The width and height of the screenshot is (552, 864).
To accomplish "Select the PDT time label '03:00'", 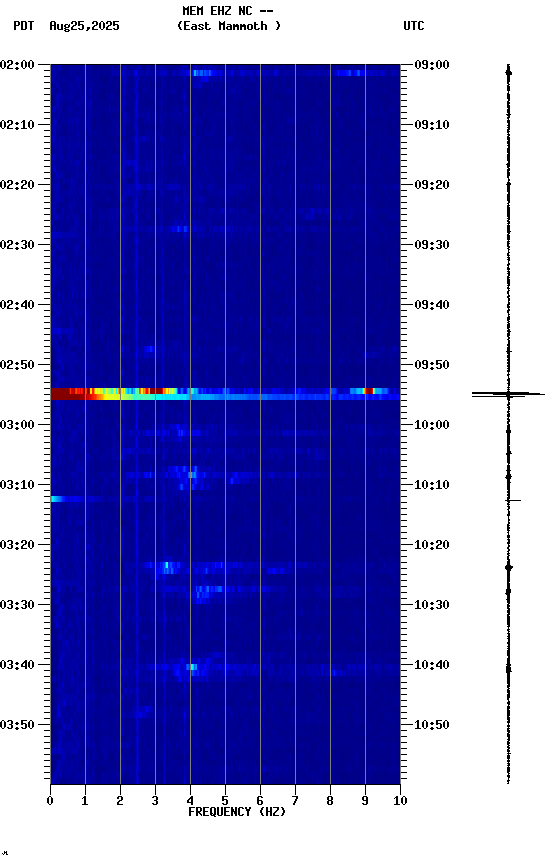I will (17, 425).
